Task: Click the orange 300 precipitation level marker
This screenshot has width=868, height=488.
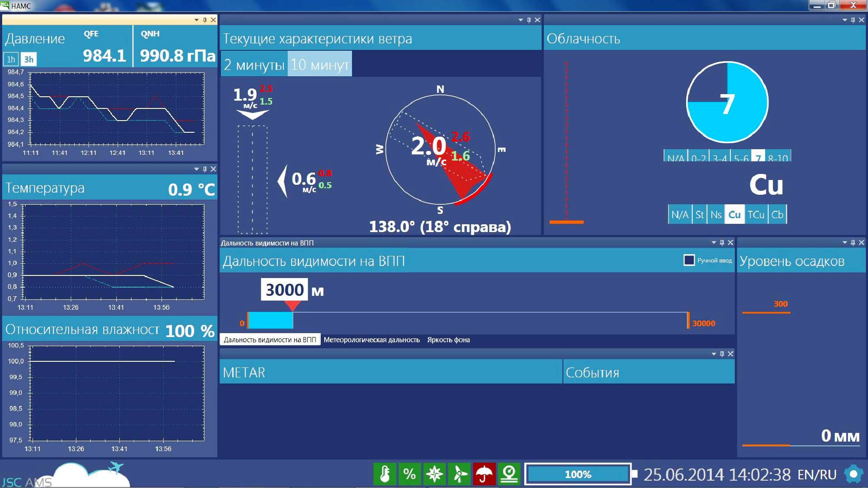Action: (x=766, y=312)
